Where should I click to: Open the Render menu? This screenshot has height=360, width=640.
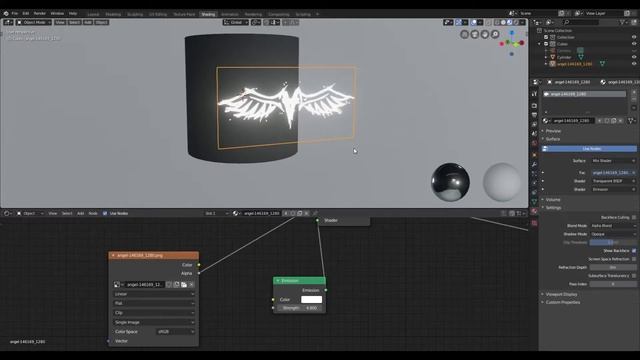click(x=40, y=13)
